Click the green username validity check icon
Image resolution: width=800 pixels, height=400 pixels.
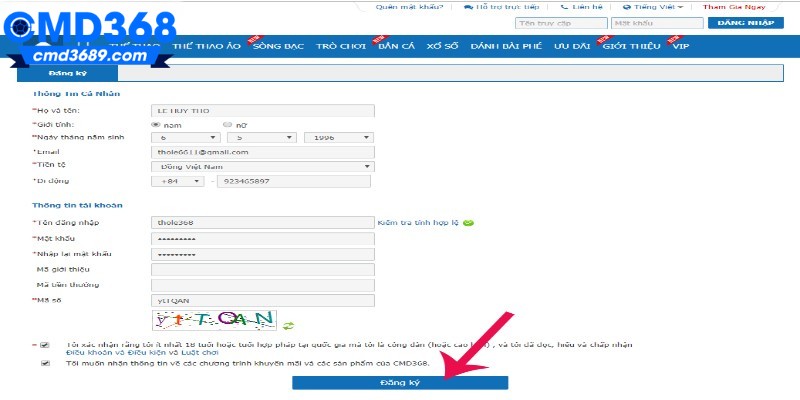468,222
